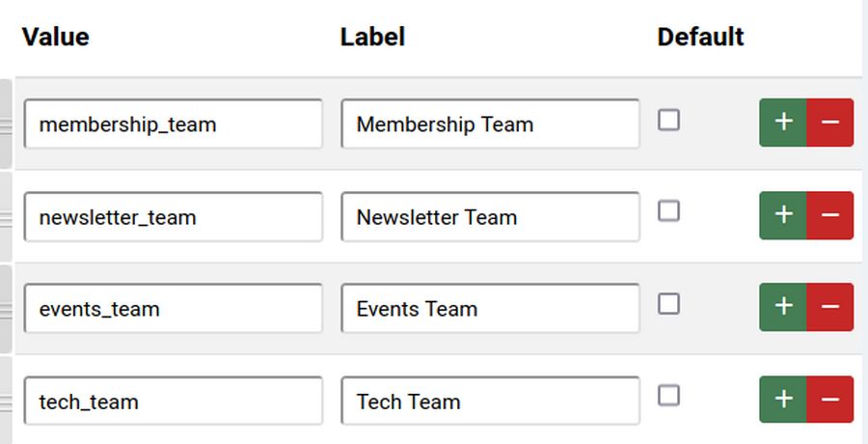868x444 pixels.
Task: Delete the newsletter_team row
Action: [830, 215]
